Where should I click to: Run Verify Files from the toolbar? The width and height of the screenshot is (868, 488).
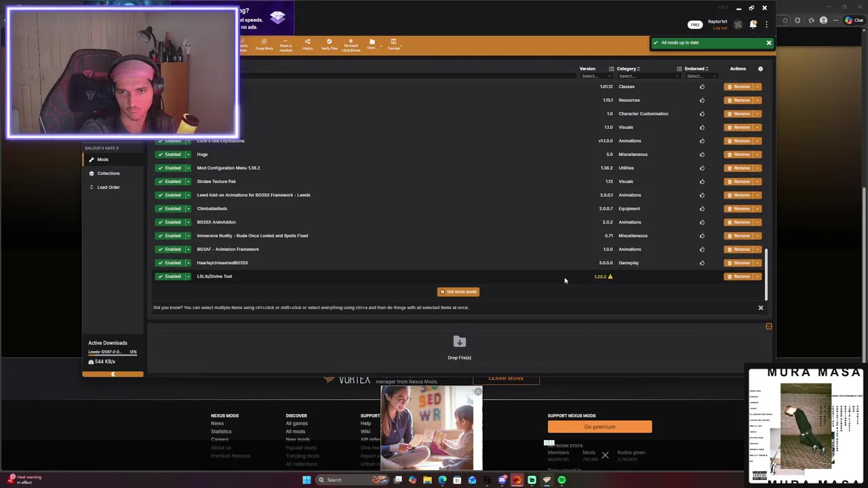(x=329, y=45)
